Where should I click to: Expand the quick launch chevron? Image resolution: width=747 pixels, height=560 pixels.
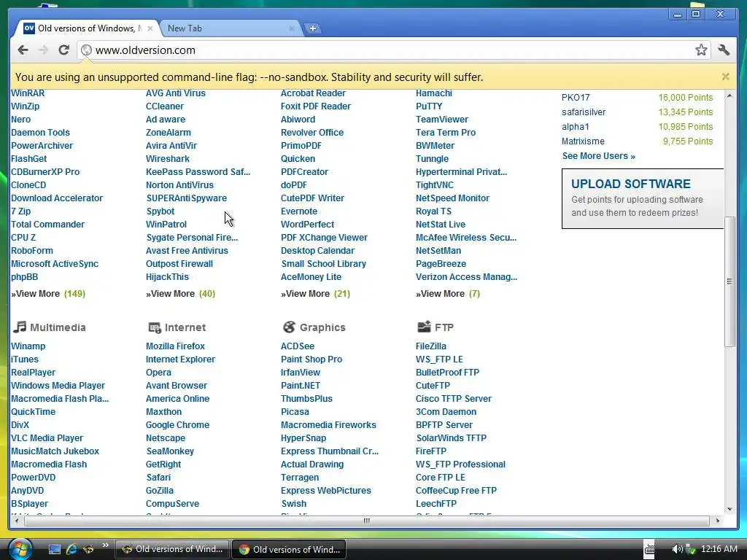[105, 545]
